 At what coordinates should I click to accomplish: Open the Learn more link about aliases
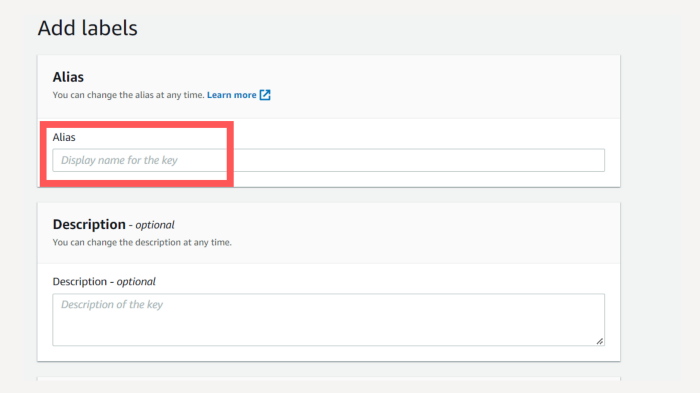pos(232,95)
